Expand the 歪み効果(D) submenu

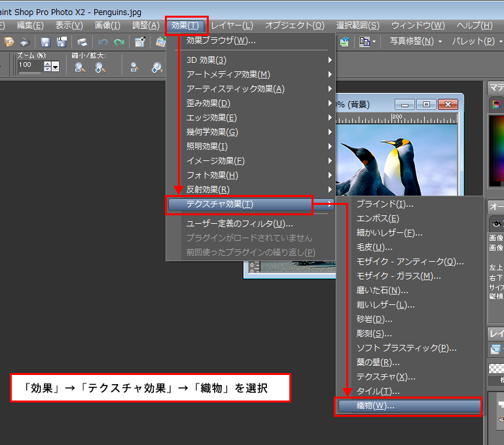[x=251, y=103]
